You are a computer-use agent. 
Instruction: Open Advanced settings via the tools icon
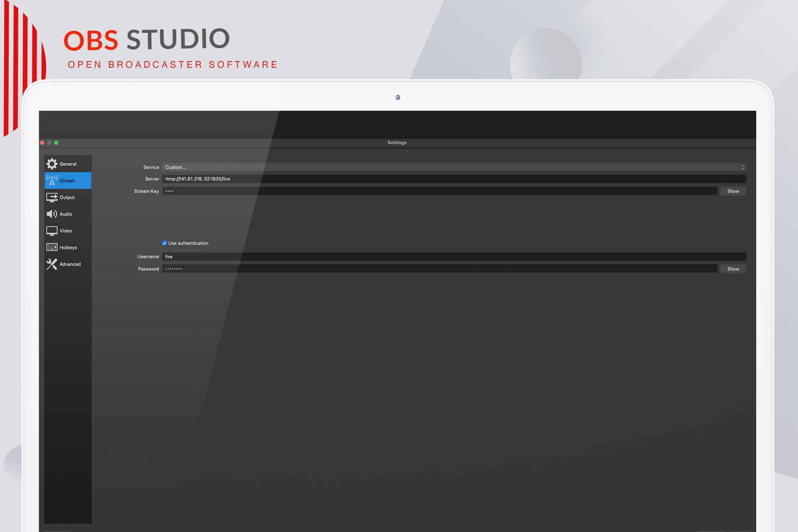click(x=52, y=264)
